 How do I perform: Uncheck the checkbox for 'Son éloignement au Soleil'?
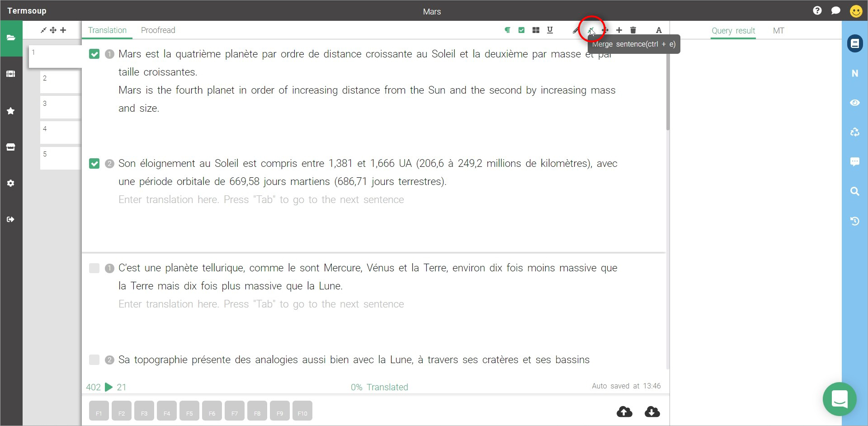[x=94, y=164]
